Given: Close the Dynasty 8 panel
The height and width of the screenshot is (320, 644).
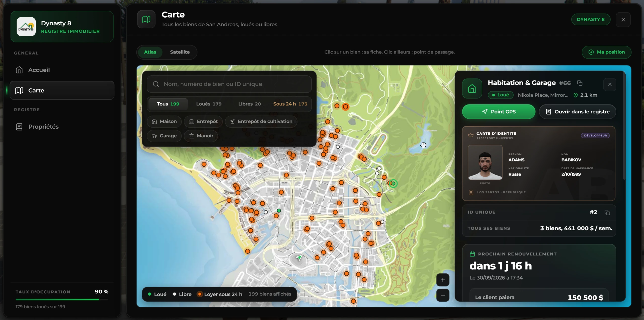Looking at the screenshot, I should pyautogui.click(x=623, y=20).
